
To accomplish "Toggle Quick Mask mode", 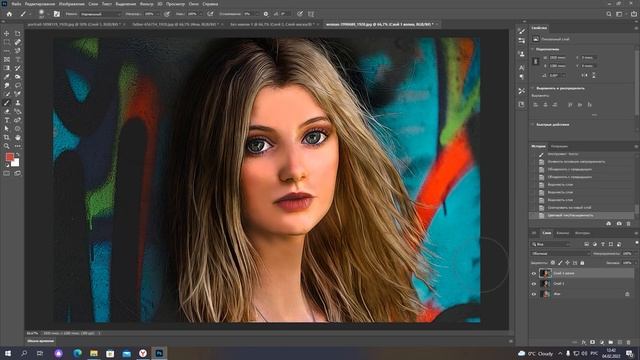I will coord(7,173).
